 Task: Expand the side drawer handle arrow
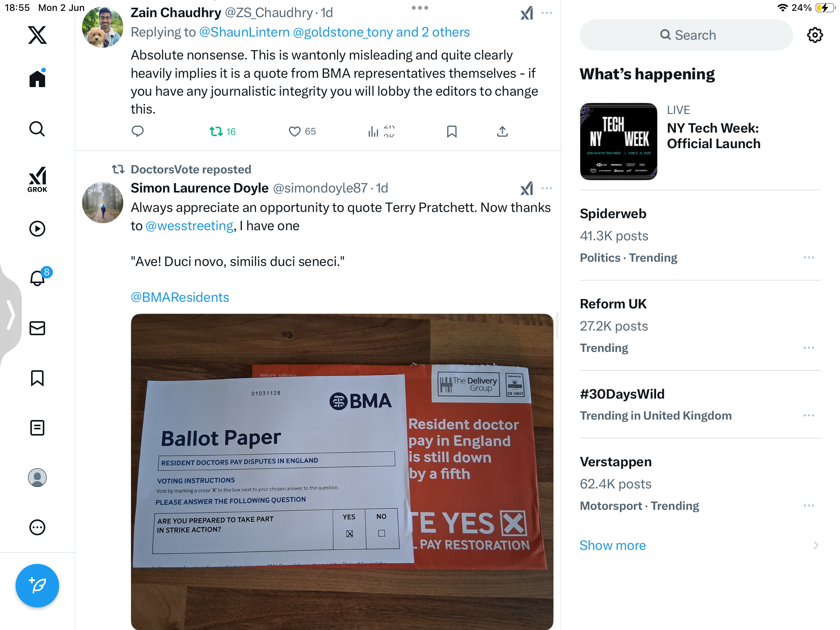click(10, 314)
